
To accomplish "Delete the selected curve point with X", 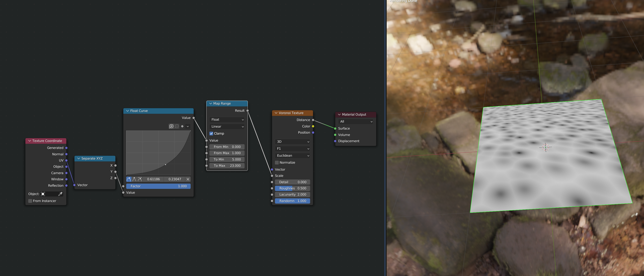I will (188, 179).
